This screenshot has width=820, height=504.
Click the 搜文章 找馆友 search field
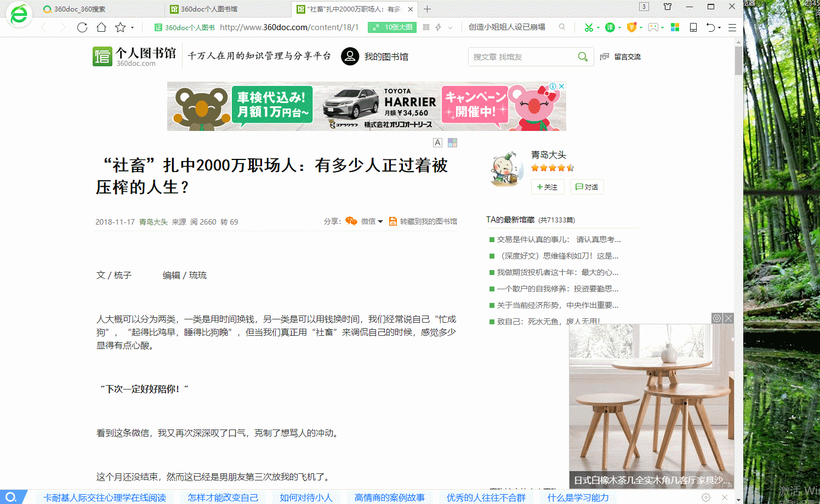tap(521, 57)
